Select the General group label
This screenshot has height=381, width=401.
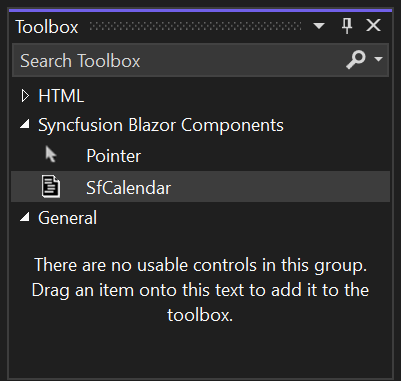coord(67,218)
